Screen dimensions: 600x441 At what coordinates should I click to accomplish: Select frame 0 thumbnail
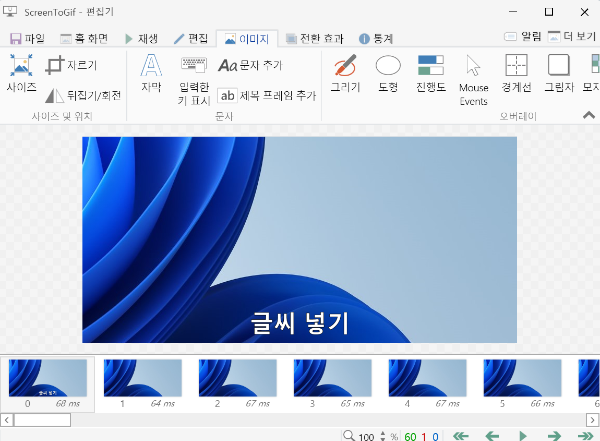click(47, 384)
